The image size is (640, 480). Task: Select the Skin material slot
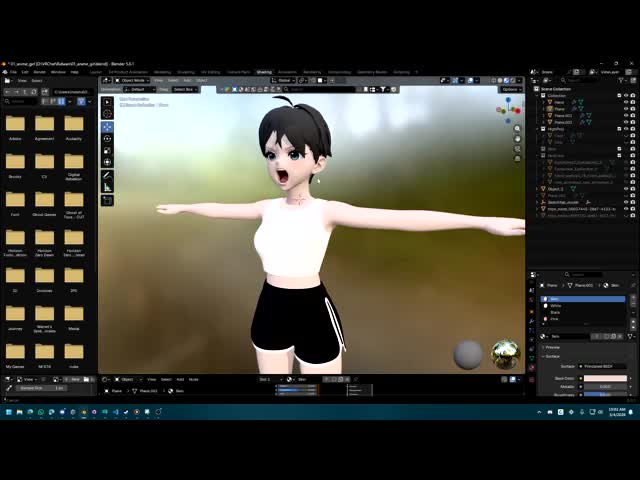tap(583, 299)
